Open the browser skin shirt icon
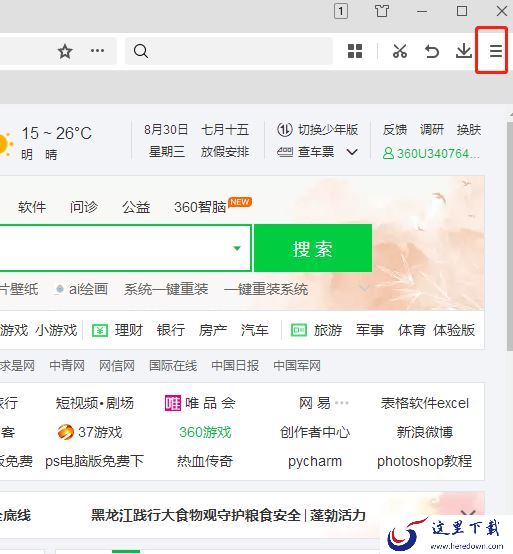This screenshot has width=513, height=554. coord(382,11)
